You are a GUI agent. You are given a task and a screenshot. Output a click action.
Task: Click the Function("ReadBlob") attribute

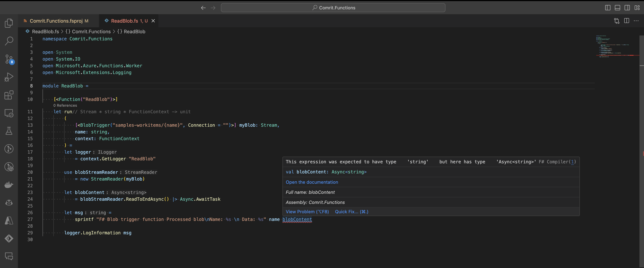[x=85, y=99]
